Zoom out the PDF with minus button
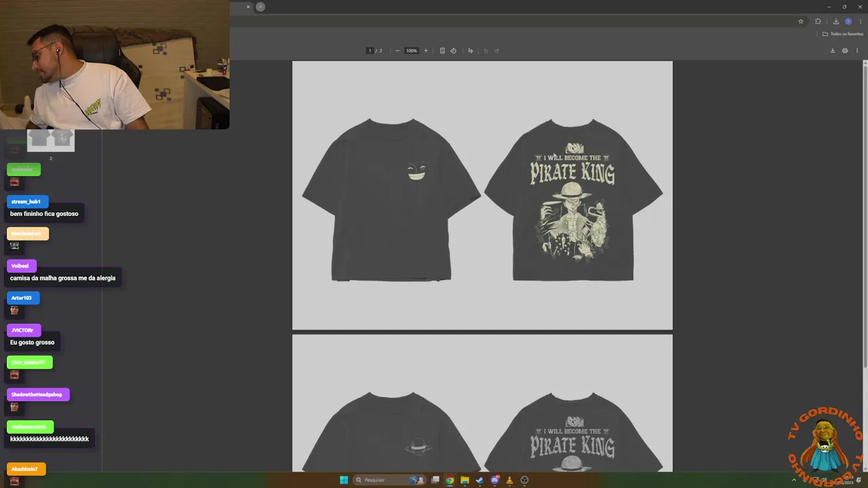 [x=397, y=51]
